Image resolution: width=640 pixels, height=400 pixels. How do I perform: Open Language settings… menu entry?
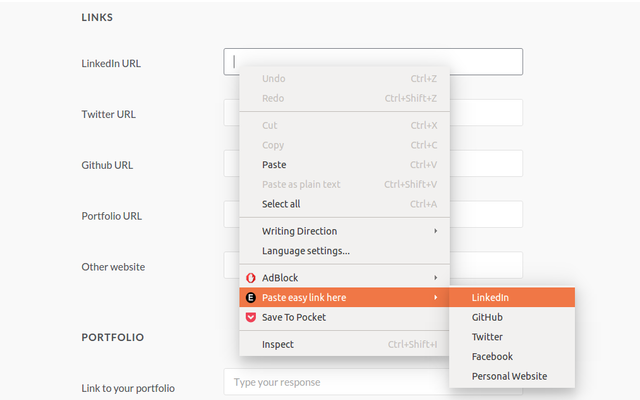pos(344,251)
